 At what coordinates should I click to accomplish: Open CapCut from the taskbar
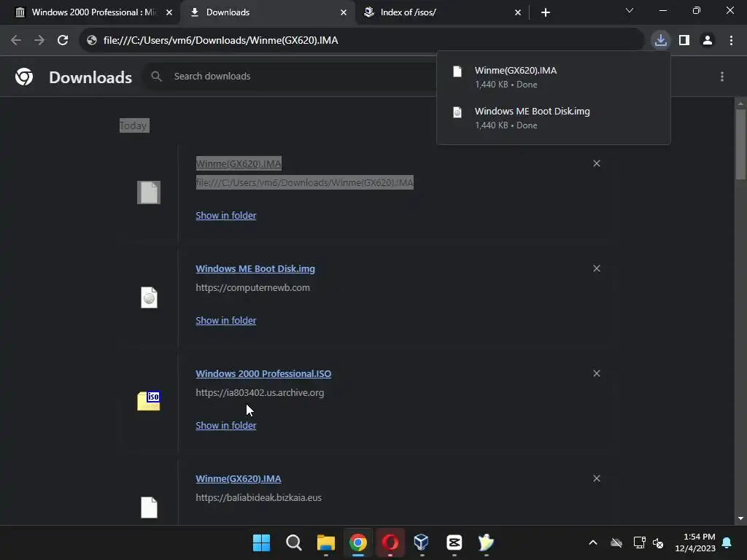point(454,542)
